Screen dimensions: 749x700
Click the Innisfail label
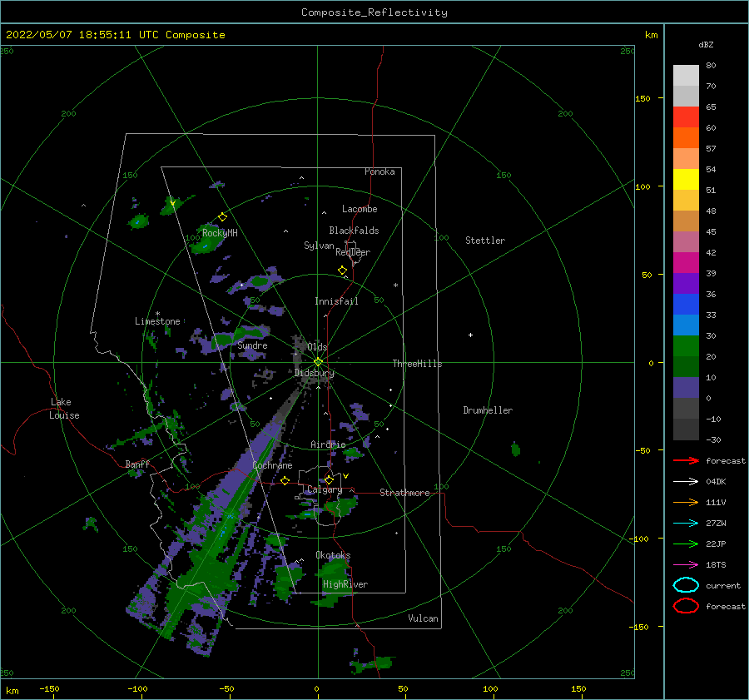336,301
